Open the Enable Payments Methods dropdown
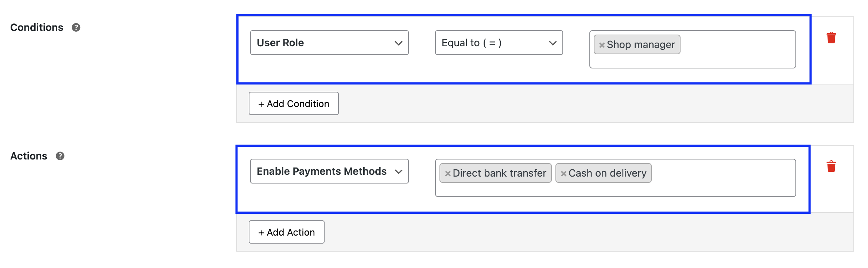This screenshot has height=268, width=868. (329, 171)
